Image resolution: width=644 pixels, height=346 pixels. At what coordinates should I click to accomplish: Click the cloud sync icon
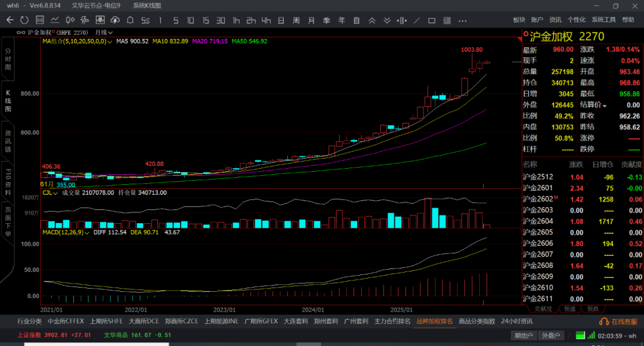115,20
